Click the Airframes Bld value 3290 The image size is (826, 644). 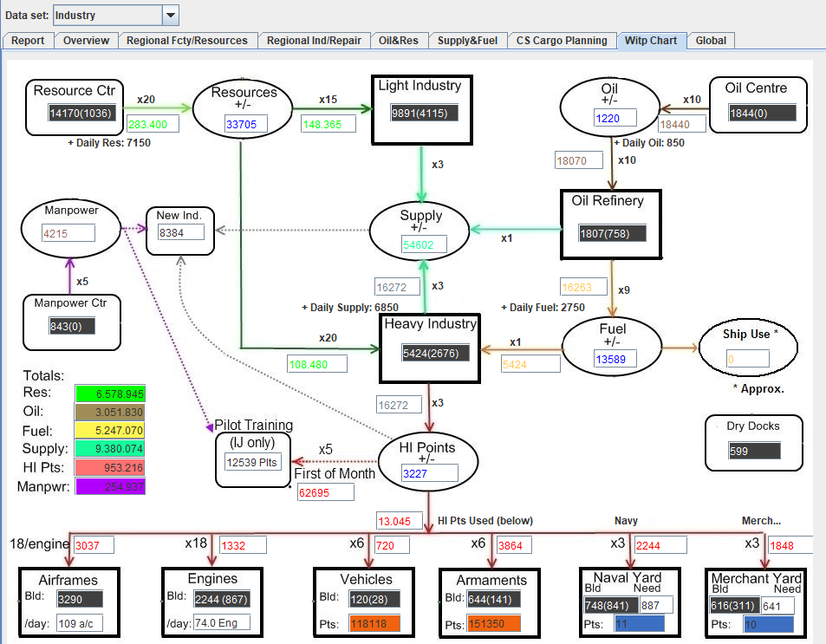[80, 599]
